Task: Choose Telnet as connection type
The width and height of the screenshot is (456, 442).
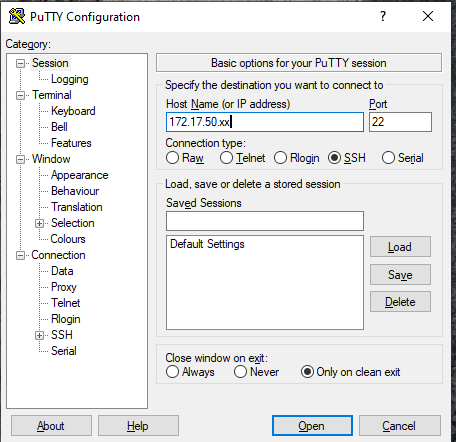Action: click(226, 158)
